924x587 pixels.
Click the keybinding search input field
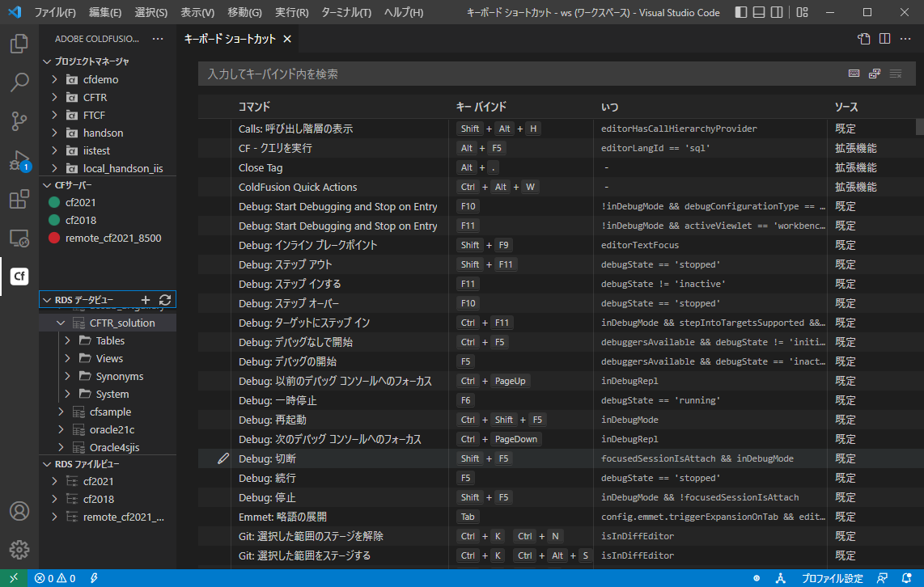click(x=518, y=74)
